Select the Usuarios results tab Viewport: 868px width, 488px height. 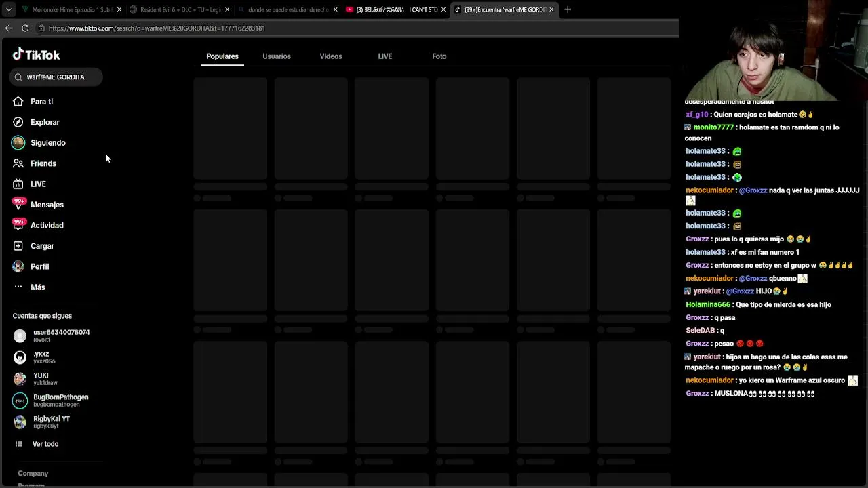277,56
